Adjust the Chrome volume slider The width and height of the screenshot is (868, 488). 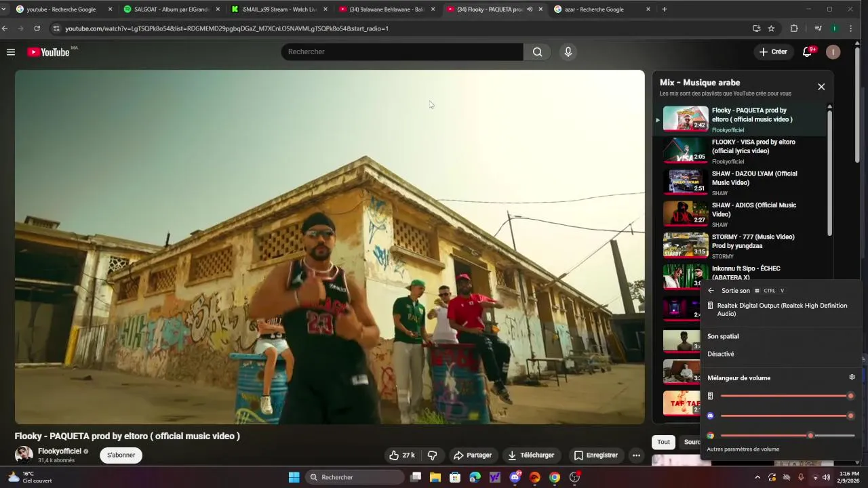pyautogui.click(x=787, y=436)
